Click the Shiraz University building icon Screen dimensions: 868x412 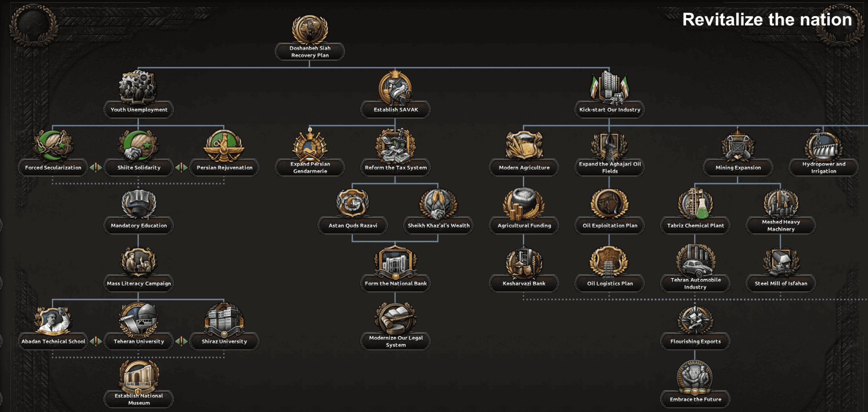[x=224, y=320]
